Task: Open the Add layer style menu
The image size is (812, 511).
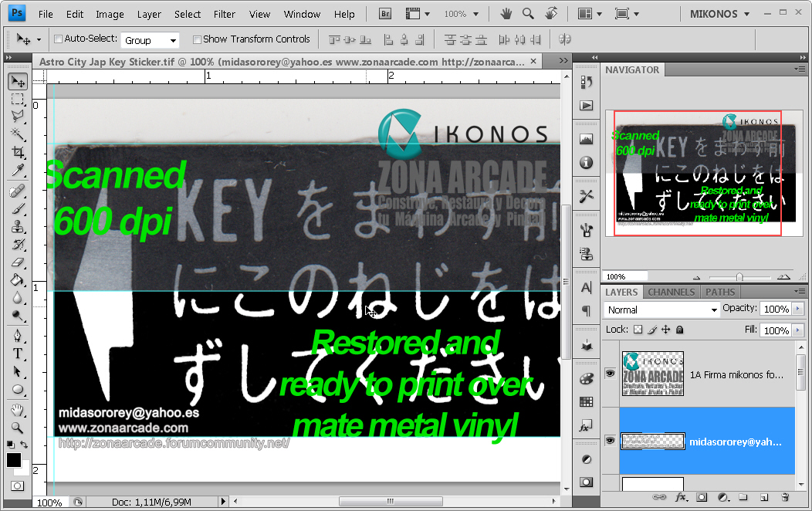Action: pyautogui.click(x=681, y=498)
